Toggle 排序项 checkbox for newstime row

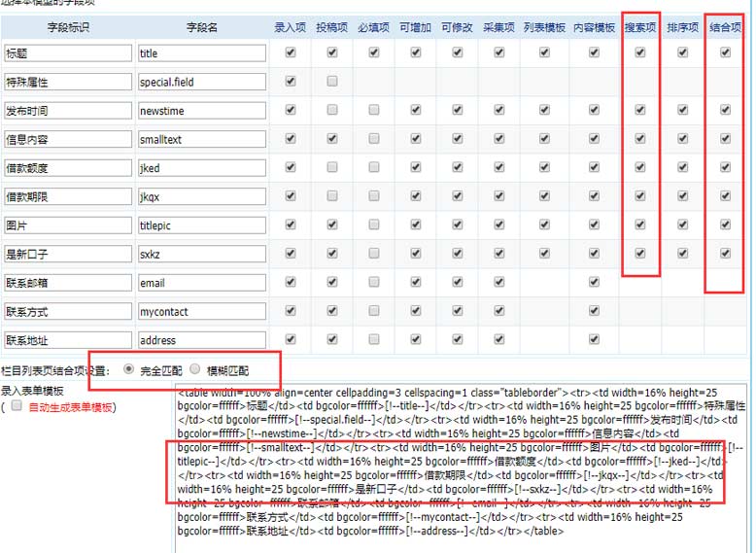point(683,110)
